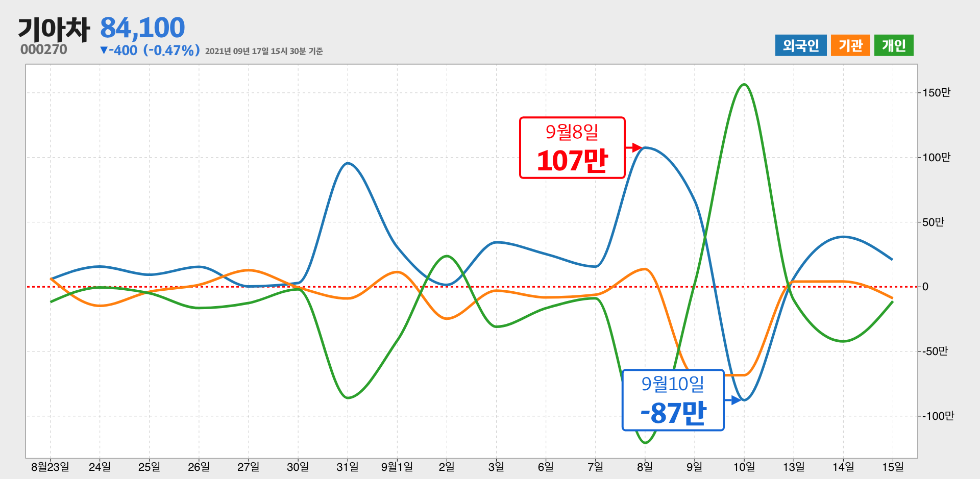
Task: Select the 100만 y-axis label
Action: [937, 158]
